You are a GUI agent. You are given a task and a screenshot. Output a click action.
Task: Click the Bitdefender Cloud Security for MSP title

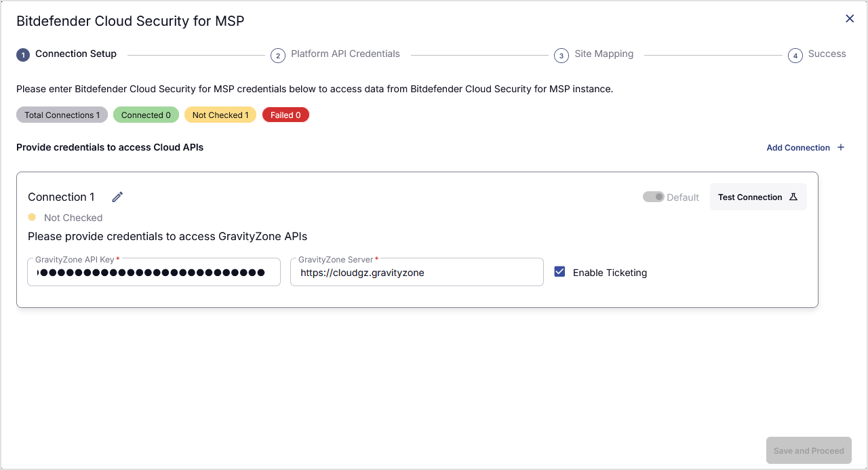130,21
